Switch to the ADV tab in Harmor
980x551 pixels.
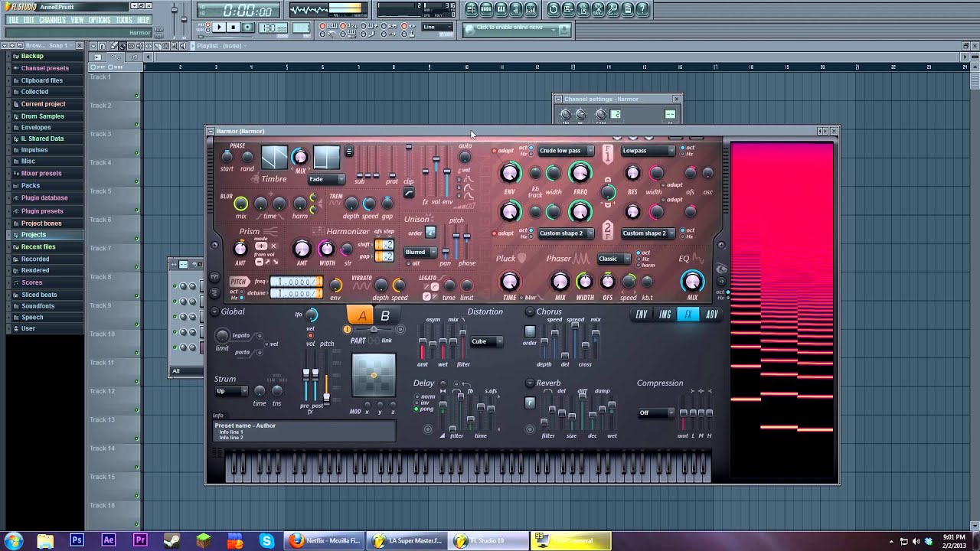[x=712, y=315]
